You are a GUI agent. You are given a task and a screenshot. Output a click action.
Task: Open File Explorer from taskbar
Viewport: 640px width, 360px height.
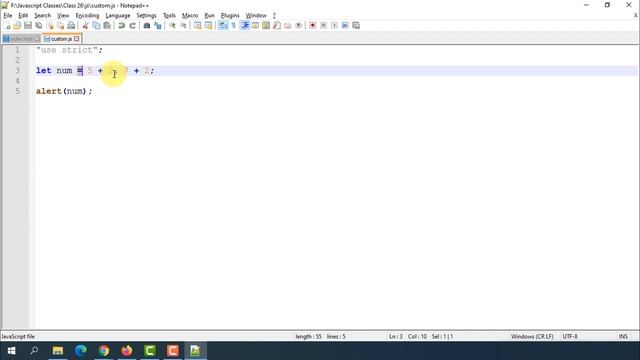(58, 351)
